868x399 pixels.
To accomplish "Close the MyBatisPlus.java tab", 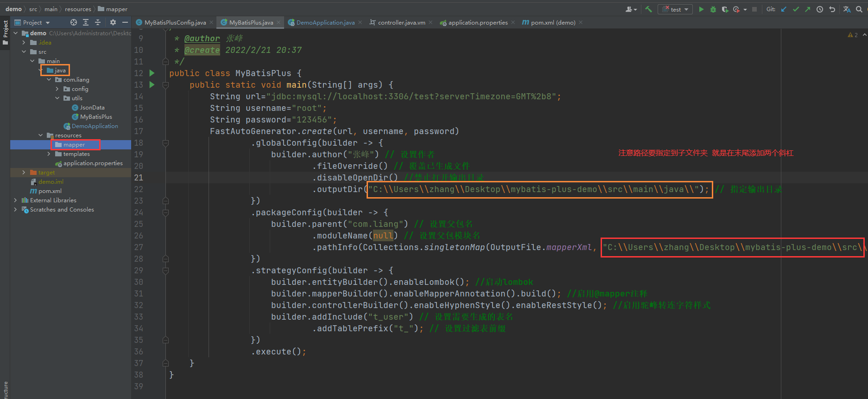I will (279, 22).
